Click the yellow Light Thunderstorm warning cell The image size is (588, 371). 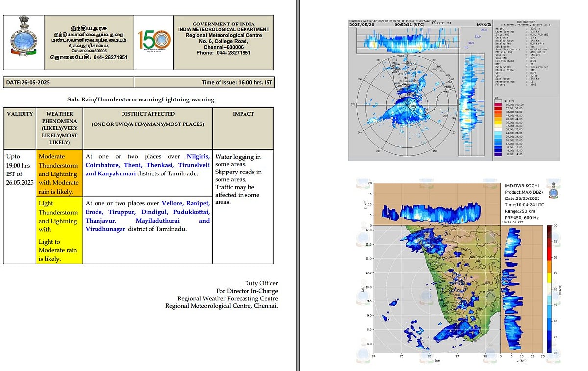coord(58,230)
